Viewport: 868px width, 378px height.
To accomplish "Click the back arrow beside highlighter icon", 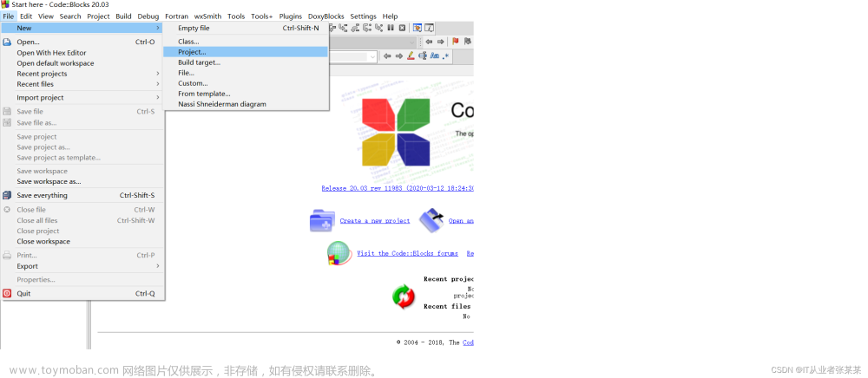I will pos(387,55).
